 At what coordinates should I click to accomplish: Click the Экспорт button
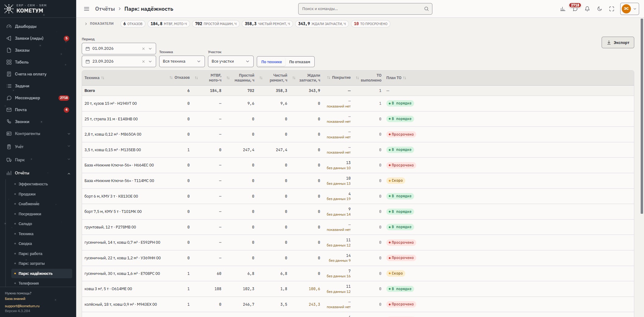tap(617, 42)
